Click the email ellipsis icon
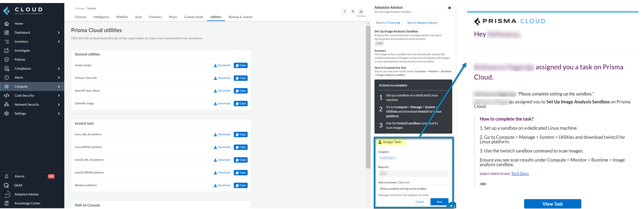This screenshot has width=644, height=209. coord(483,184)
